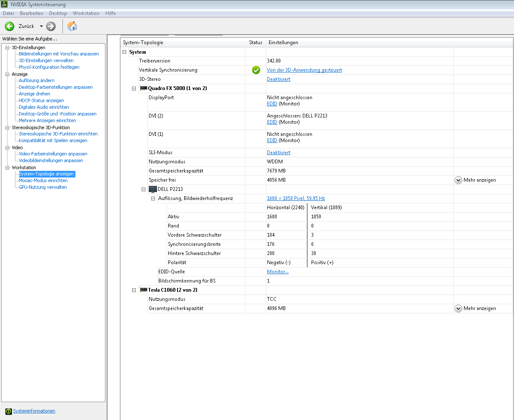
Task: Click the Treiberversion value 342.00
Action: coord(274,61)
